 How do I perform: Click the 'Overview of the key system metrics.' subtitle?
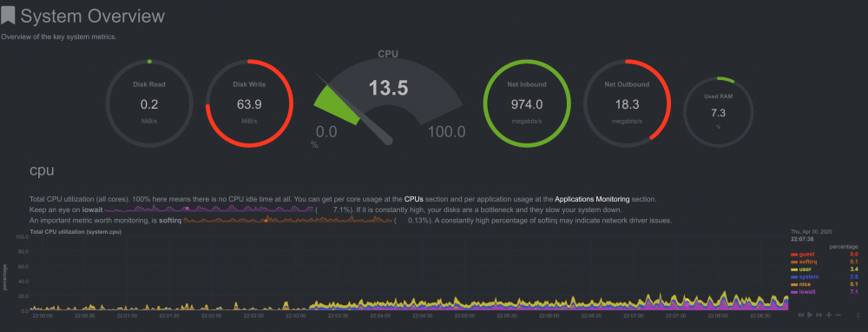59,37
